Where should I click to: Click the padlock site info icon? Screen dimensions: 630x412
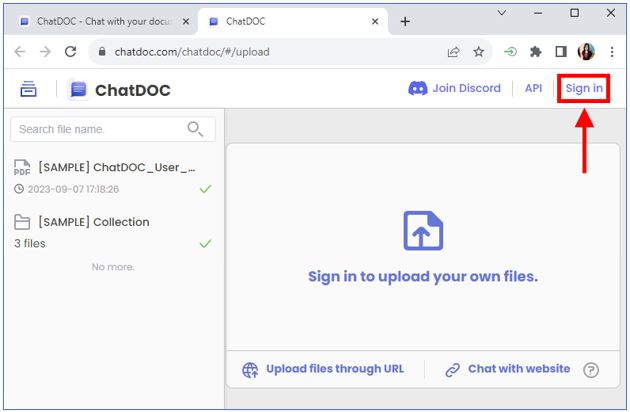coord(102,52)
